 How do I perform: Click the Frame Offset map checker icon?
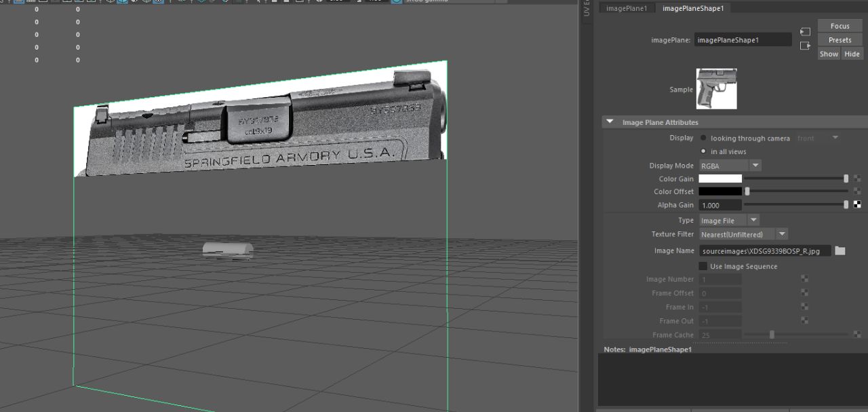click(804, 293)
